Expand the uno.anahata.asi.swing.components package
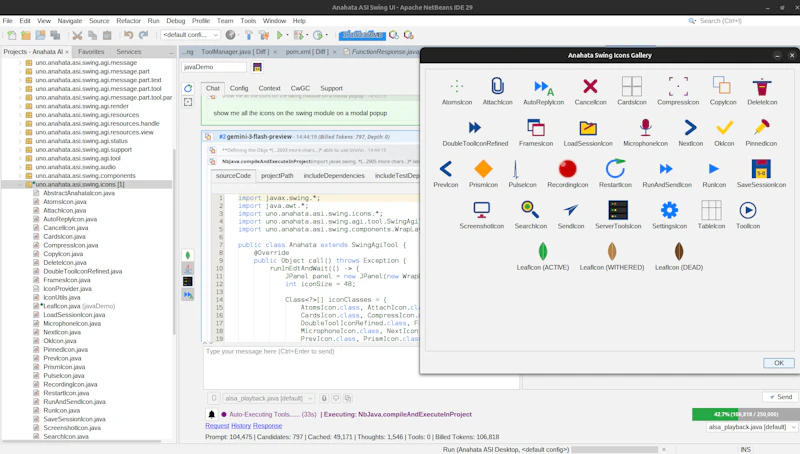Viewport: 800px width, 454px height. pyautogui.click(x=20, y=175)
